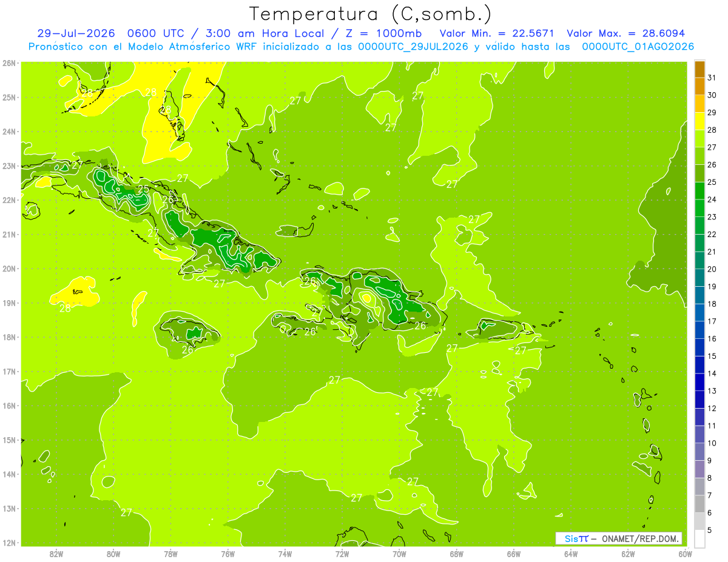
Task: Click the 62W longitude label
Action: (628, 554)
